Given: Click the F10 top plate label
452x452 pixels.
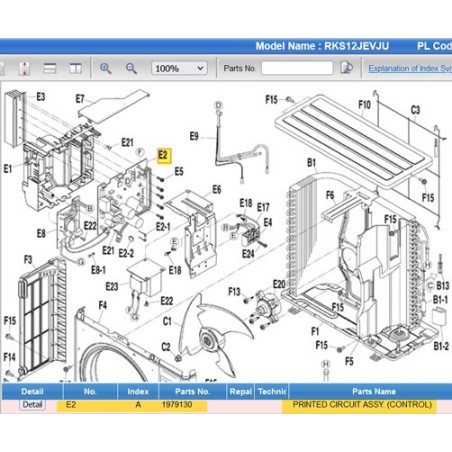Looking at the screenshot, I should click(x=364, y=105).
